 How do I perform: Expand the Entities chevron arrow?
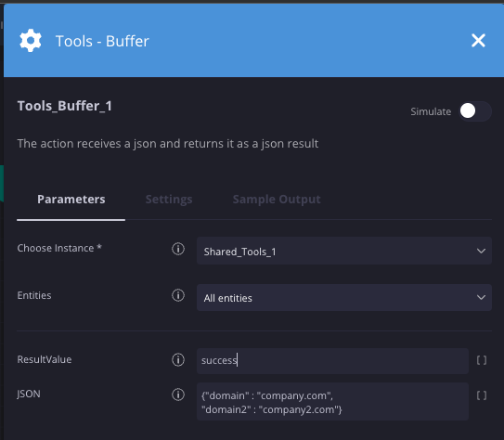tap(481, 297)
